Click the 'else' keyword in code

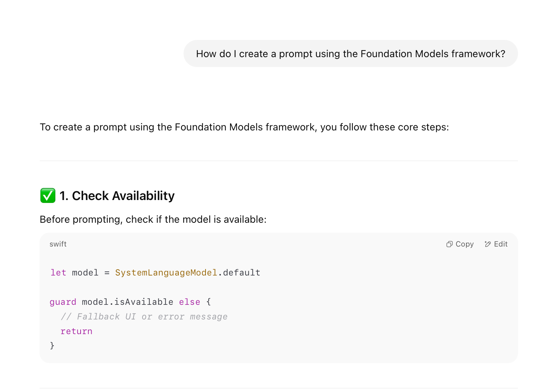pos(189,302)
